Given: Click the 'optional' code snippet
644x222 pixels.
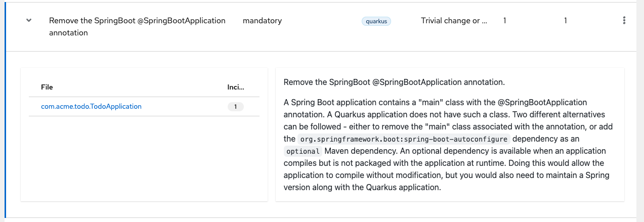Looking at the screenshot, I should click(303, 151).
